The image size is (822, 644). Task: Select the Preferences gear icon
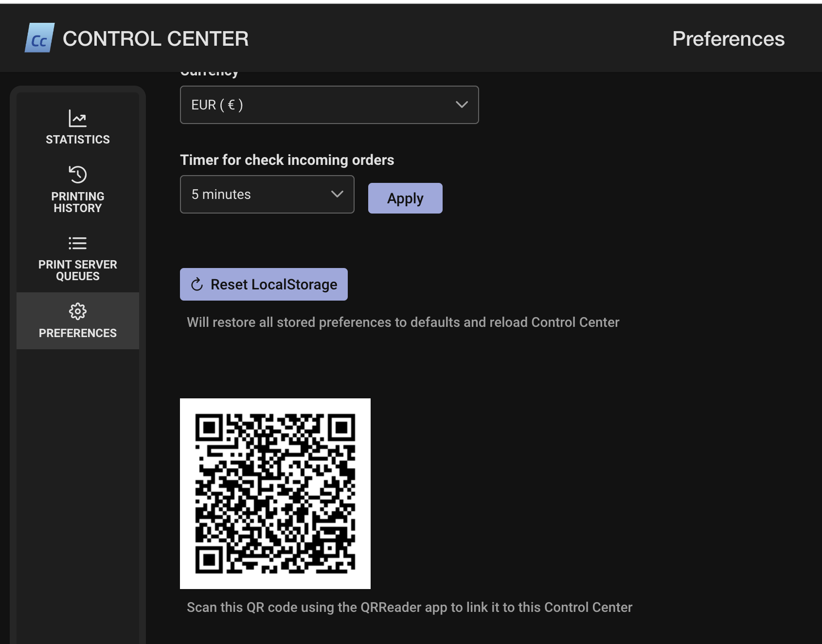pos(78,311)
